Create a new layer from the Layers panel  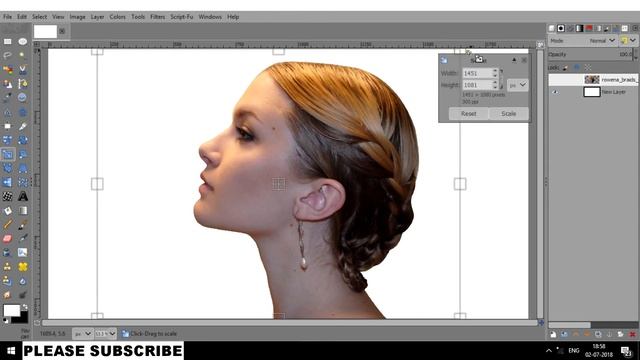coord(553,334)
